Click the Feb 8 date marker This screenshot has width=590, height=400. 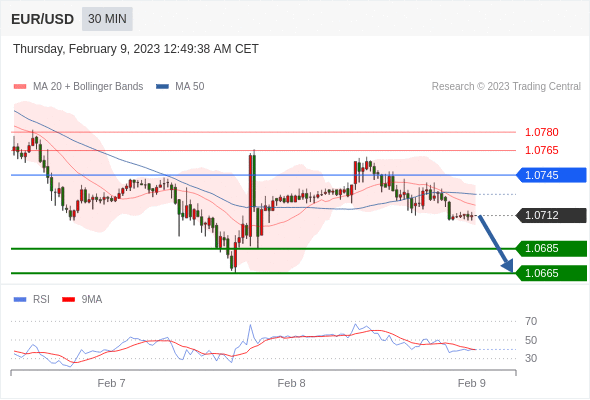click(x=291, y=383)
